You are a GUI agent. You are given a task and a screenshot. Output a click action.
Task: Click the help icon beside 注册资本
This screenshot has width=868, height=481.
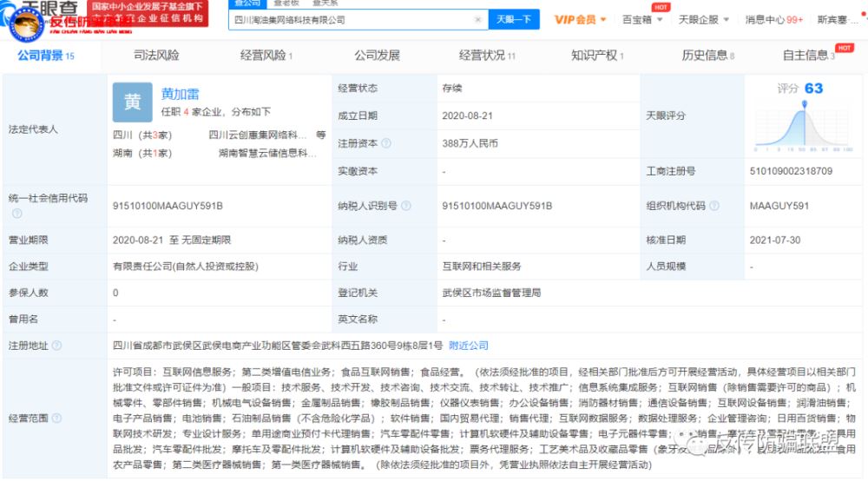point(386,143)
